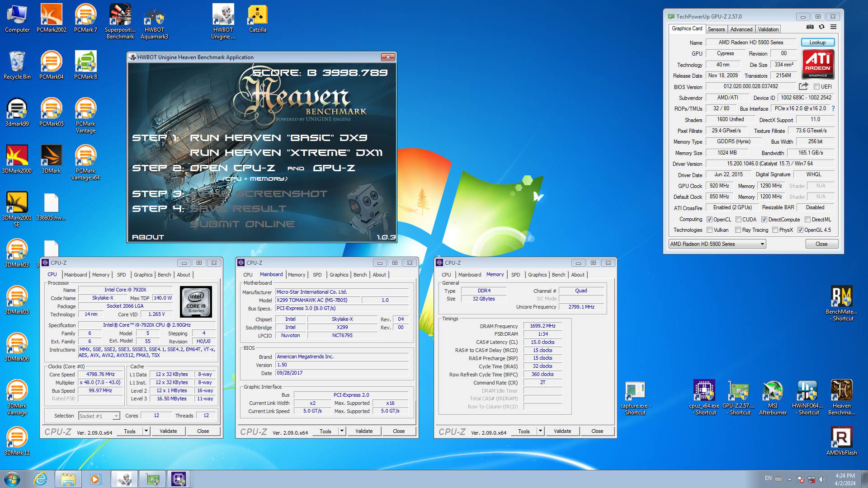The image size is (868, 488).
Task: Toggle the UEFI checkbox in GPU-Z
Action: click(x=816, y=87)
